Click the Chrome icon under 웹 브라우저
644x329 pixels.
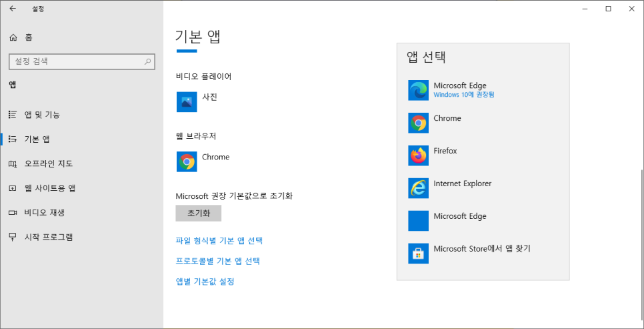coord(187,161)
